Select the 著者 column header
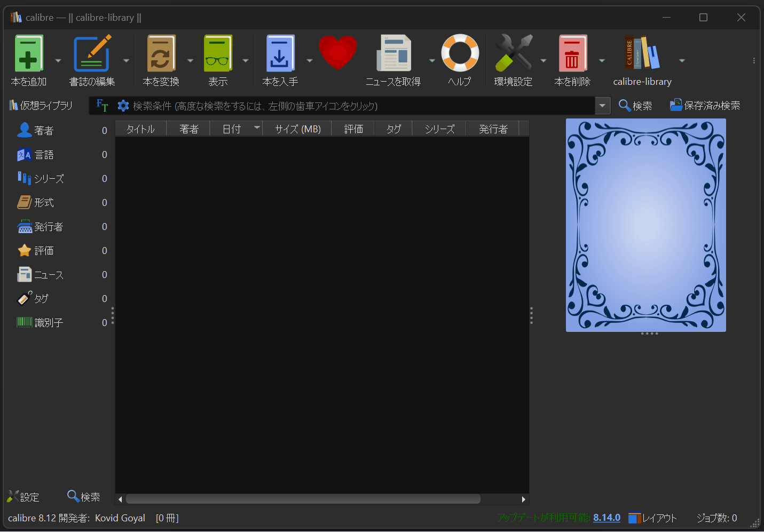This screenshot has width=764, height=532. 188,128
